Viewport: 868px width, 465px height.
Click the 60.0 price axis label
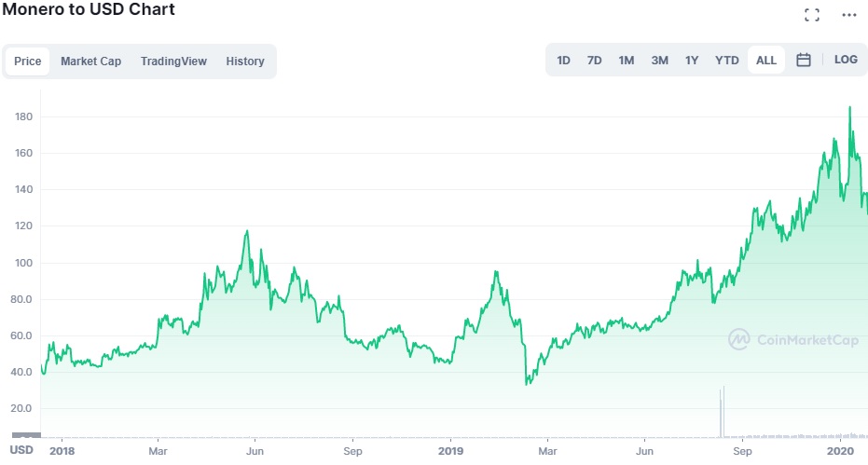coord(21,336)
